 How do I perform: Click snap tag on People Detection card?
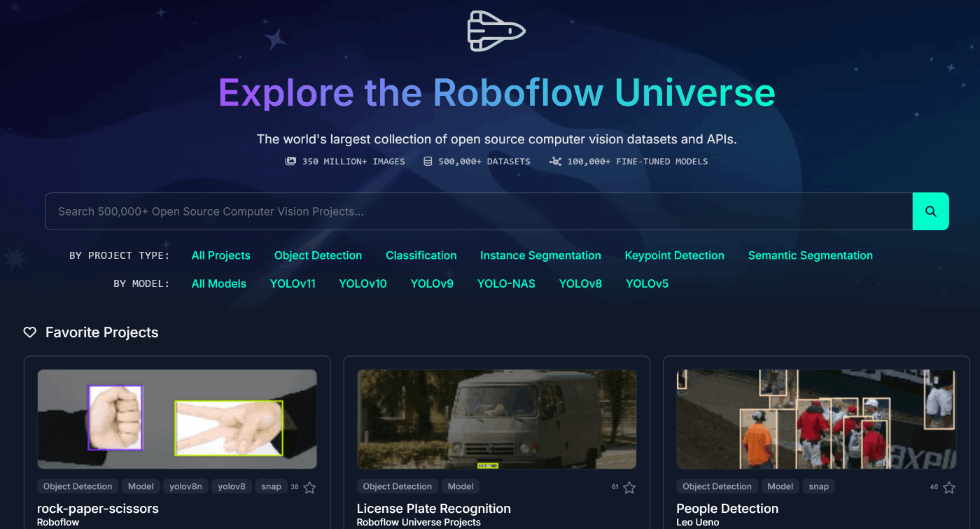tap(819, 486)
